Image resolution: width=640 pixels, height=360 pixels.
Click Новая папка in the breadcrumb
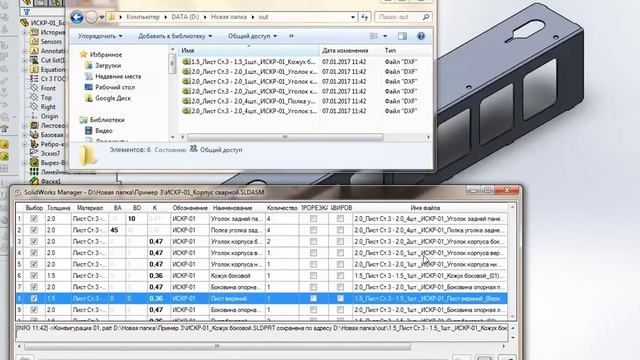coord(229,17)
